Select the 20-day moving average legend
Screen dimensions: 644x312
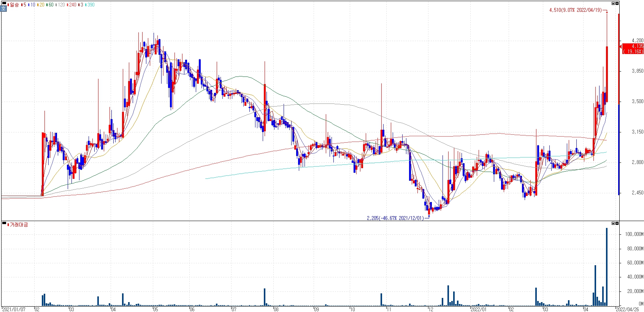coord(41,5)
